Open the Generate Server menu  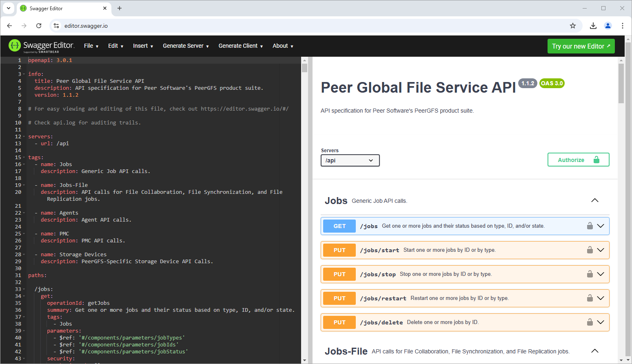point(186,46)
